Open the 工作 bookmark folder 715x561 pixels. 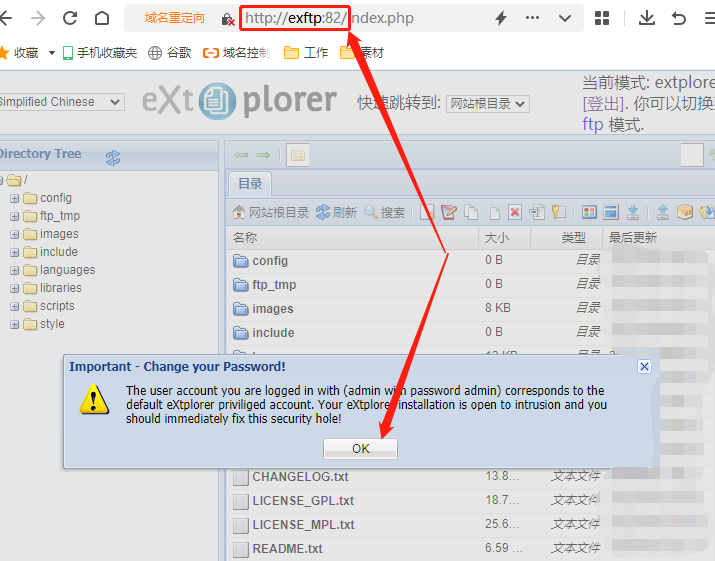[x=306, y=53]
